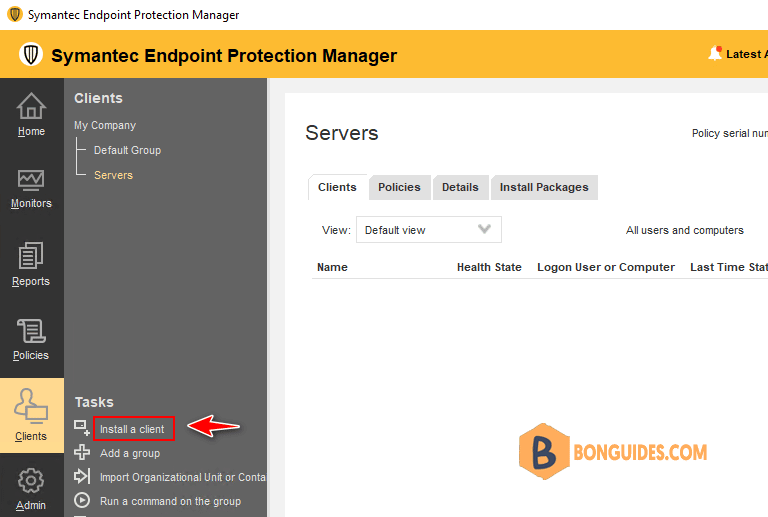Click the Install a client task

tap(132, 429)
